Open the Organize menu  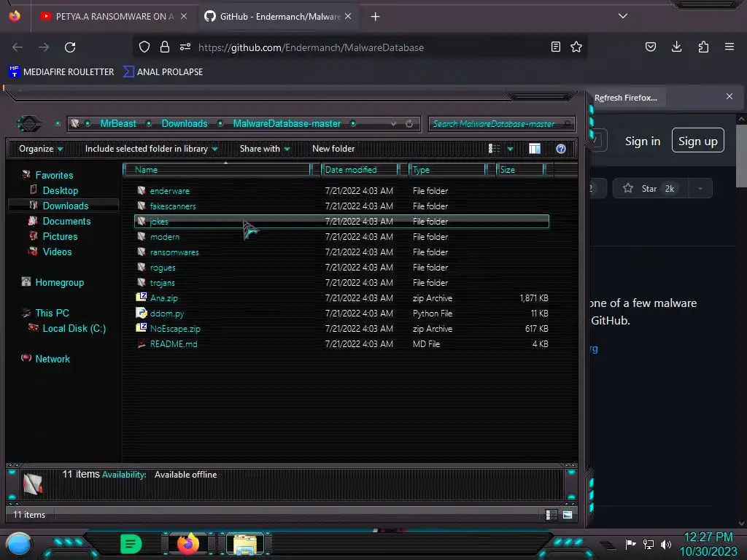click(x=41, y=149)
